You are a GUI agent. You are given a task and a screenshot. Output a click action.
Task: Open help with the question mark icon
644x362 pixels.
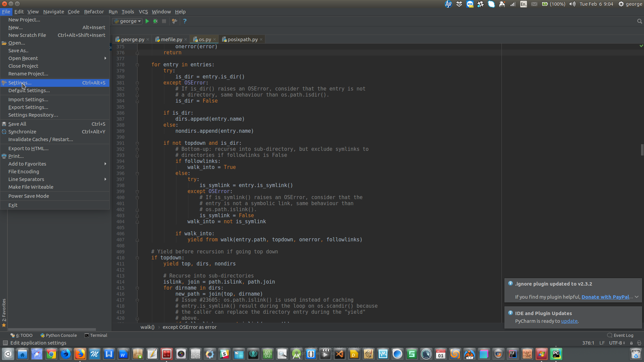click(x=185, y=21)
